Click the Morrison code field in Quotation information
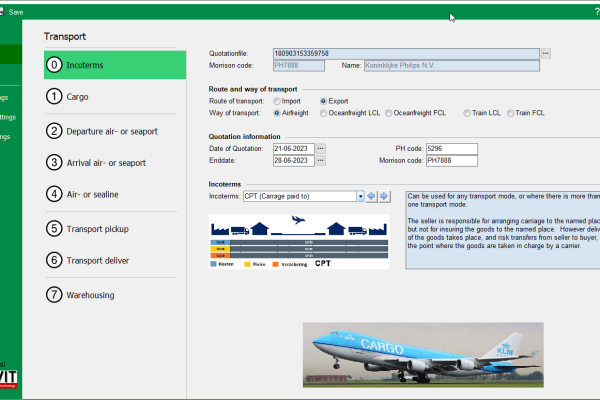 click(452, 160)
